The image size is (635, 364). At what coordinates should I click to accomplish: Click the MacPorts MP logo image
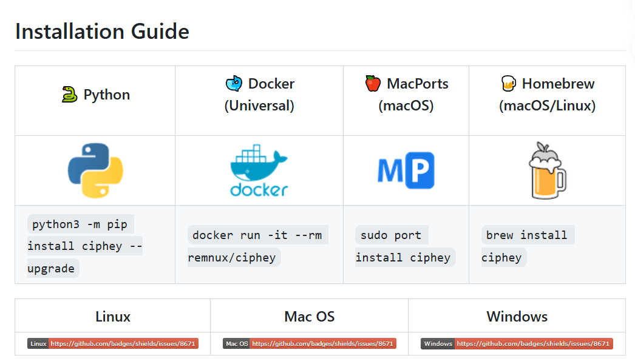click(406, 170)
